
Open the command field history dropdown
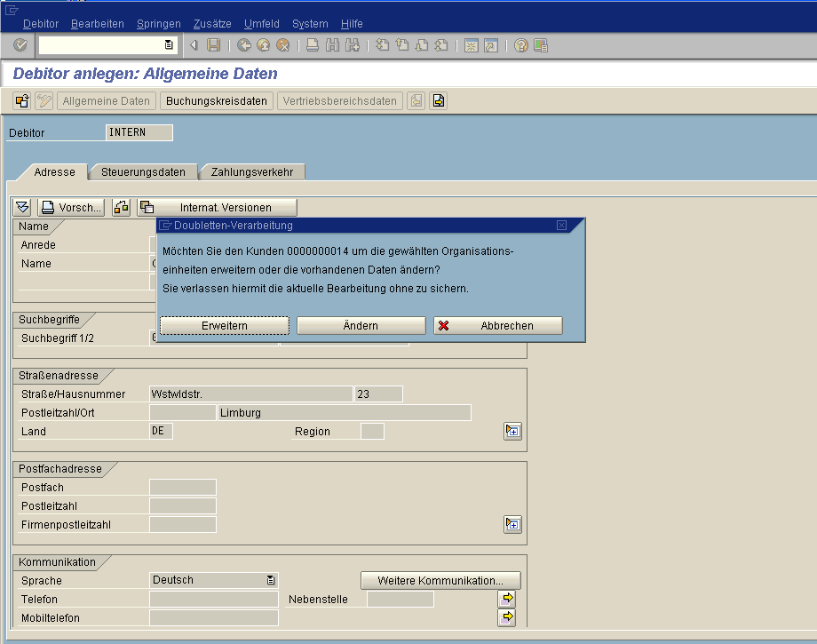169,45
